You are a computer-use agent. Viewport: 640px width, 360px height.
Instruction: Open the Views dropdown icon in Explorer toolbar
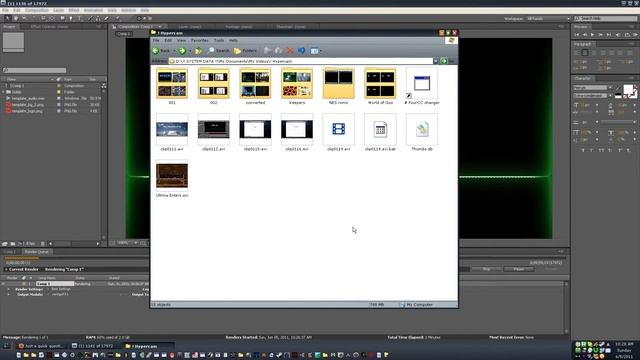pos(315,51)
